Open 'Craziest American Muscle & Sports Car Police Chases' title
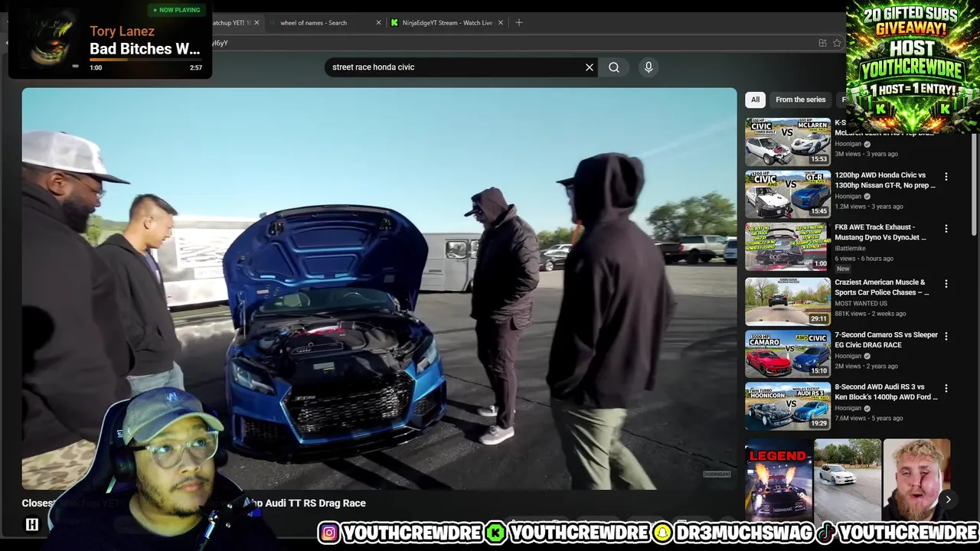980x551 pixels. (x=882, y=287)
